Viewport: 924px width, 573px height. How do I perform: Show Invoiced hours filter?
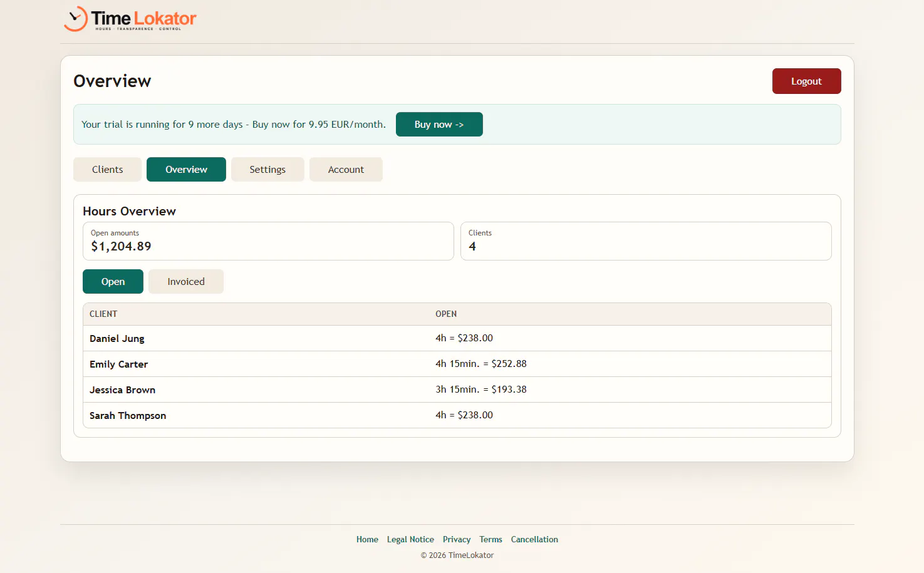coord(186,282)
